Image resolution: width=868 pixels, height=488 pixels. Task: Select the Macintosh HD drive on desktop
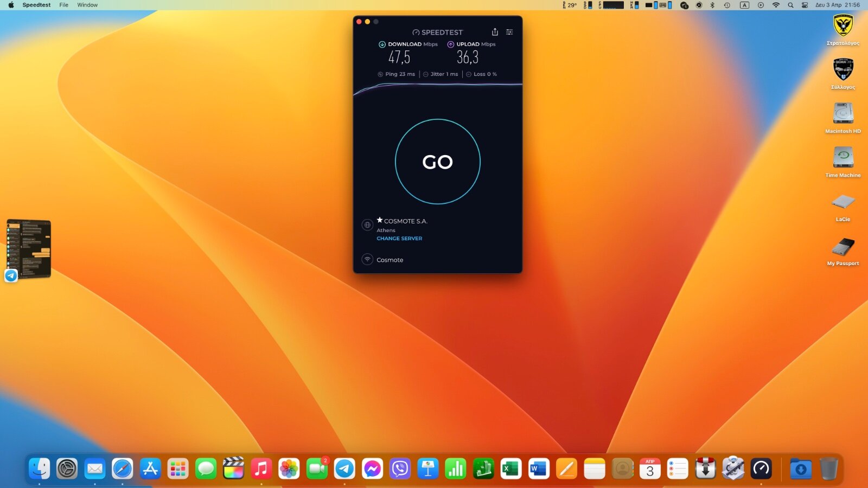[843, 118]
